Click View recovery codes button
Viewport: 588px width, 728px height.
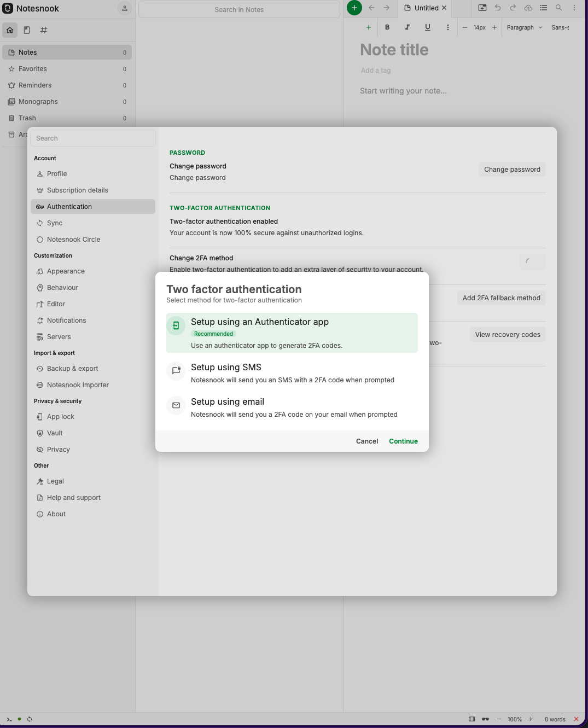pyautogui.click(x=508, y=335)
